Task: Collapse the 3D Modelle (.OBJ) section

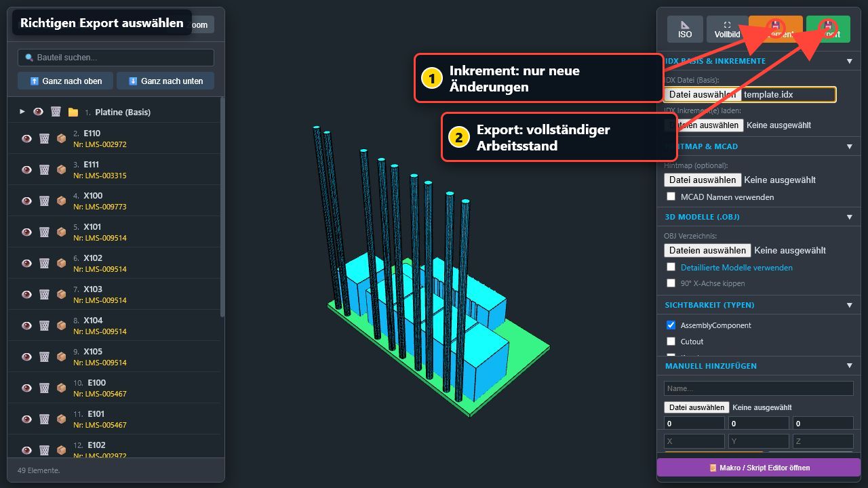Action: pyautogui.click(x=850, y=217)
